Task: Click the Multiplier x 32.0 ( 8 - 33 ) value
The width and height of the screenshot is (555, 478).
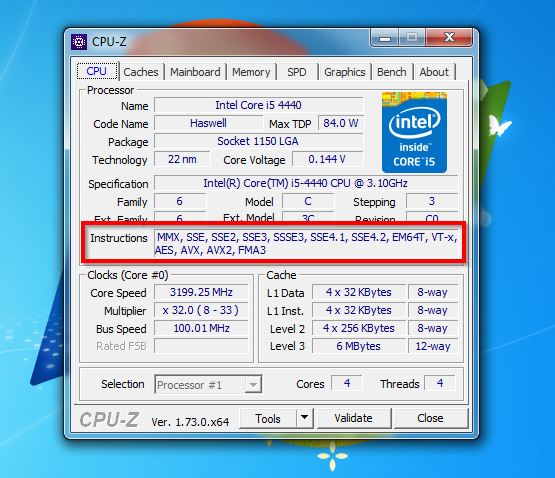Action: [x=201, y=311]
